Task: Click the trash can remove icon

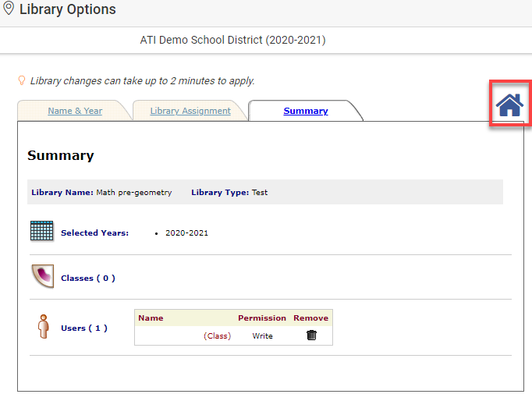Action: (x=311, y=335)
